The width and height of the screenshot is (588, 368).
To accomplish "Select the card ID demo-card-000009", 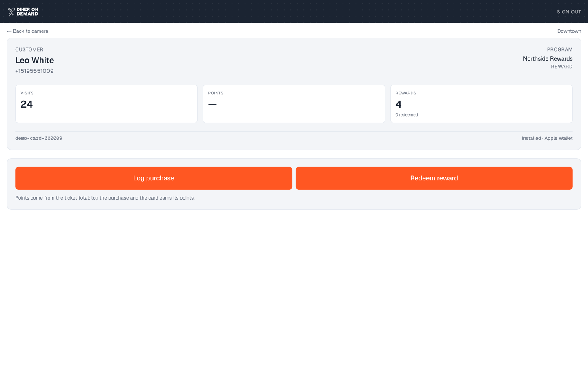I will click(x=39, y=138).
